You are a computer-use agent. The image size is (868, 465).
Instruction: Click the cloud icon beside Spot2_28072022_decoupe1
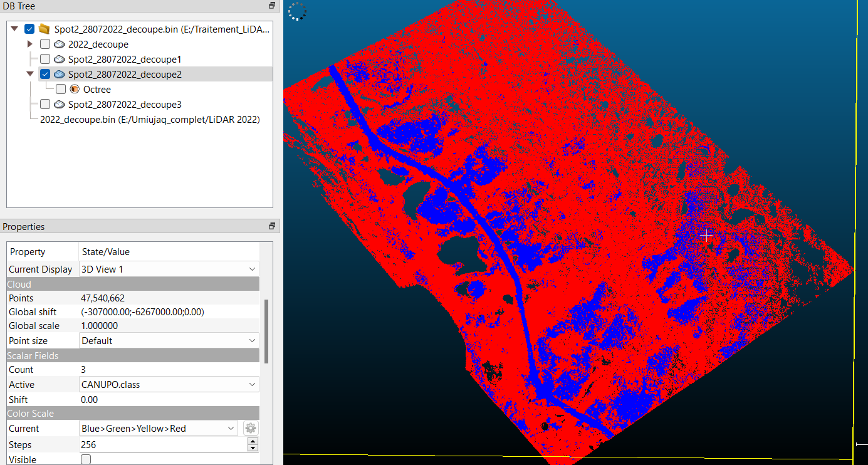coord(60,60)
